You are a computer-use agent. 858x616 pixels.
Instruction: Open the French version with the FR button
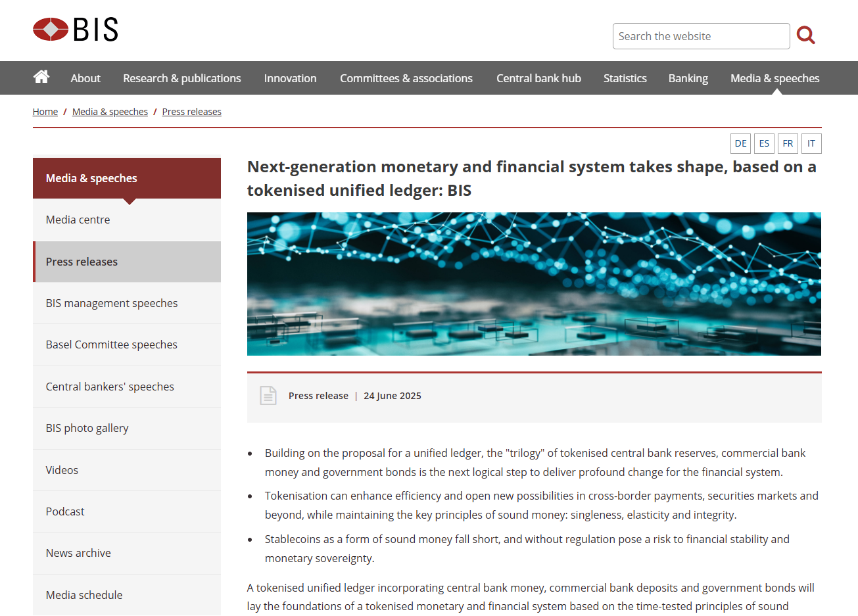(x=788, y=143)
